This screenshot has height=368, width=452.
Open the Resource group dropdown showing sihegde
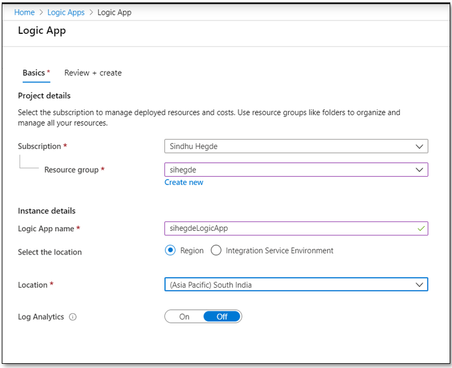tap(296, 170)
